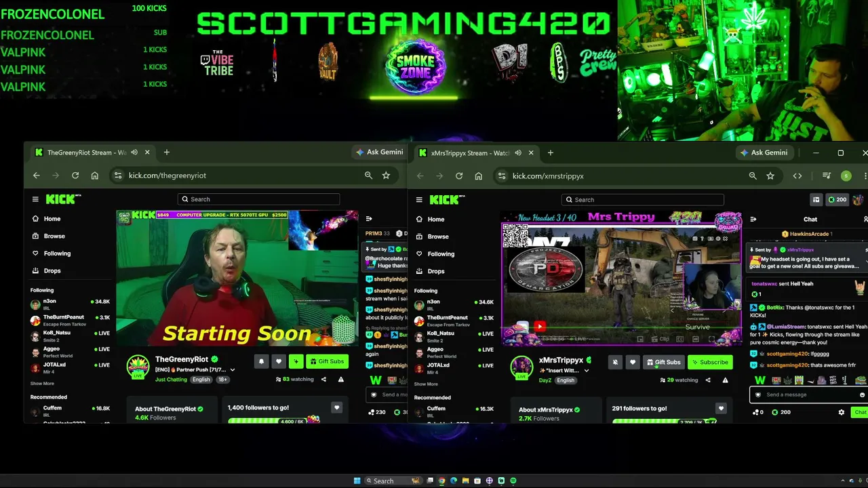Launch Spotify from the taskbar
868x488 pixels.
point(513,481)
